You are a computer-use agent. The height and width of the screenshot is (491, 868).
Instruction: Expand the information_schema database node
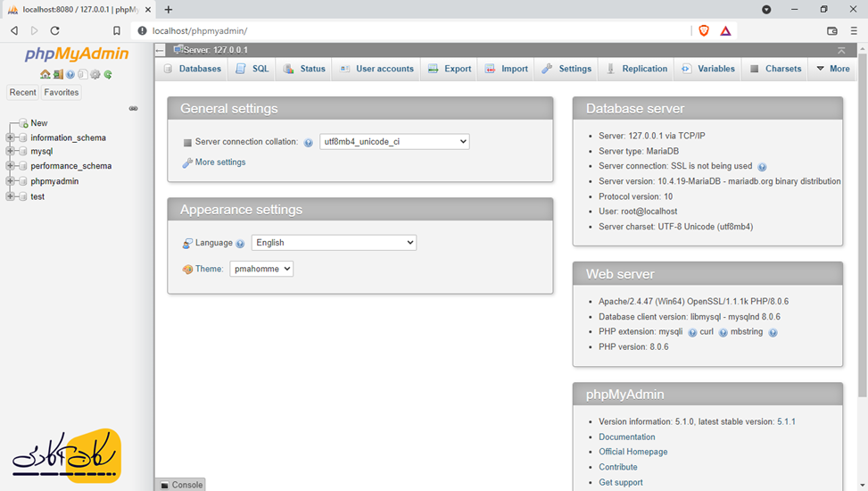click(x=10, y=137)
